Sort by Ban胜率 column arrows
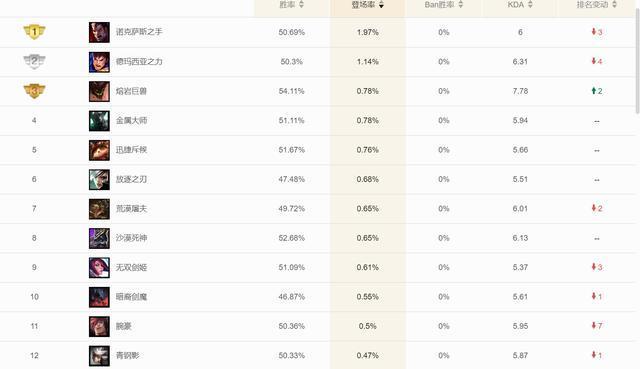Screen dimensions: 640x369 tap(460, 4)
